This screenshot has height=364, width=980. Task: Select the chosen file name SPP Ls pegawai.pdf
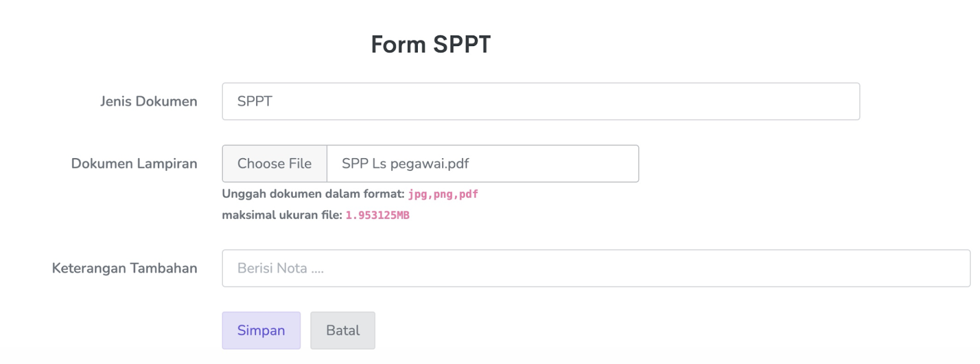405,164
